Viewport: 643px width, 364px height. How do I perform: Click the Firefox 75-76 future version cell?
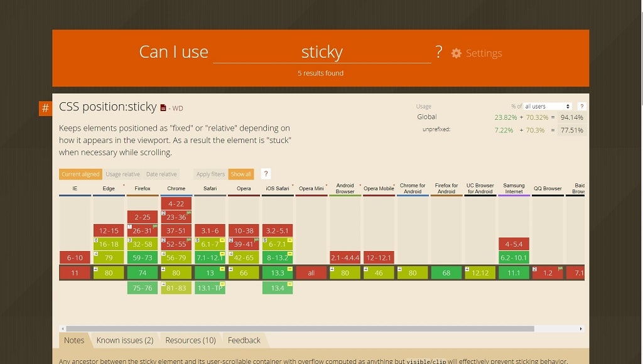[x=143, y=288]
